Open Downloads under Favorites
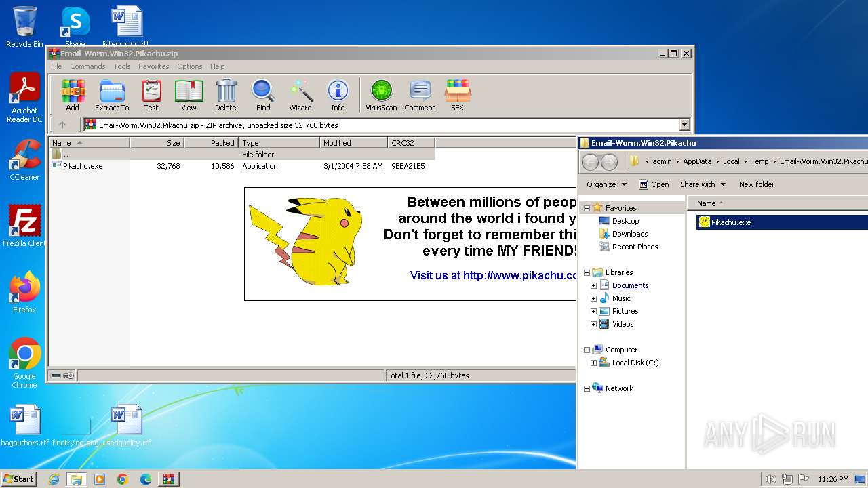This screenshot has width=868, height=488. (x=630, y=234)
